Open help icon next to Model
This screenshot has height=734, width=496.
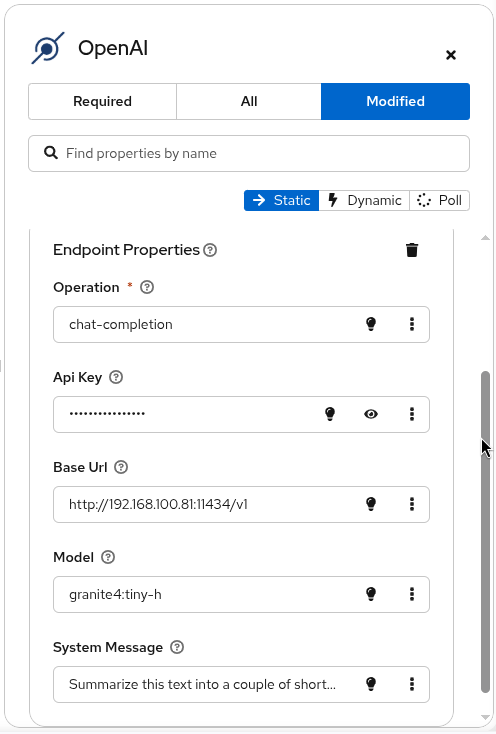click(x=108, y=557)
